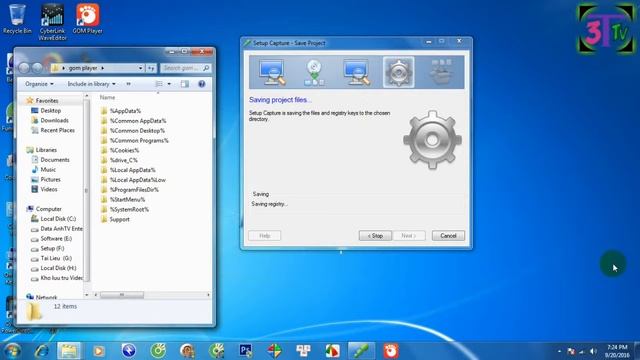Open the Recycle Bin desktop icon
The height and width of the screenshot is (360, 640).
(17, 19)
